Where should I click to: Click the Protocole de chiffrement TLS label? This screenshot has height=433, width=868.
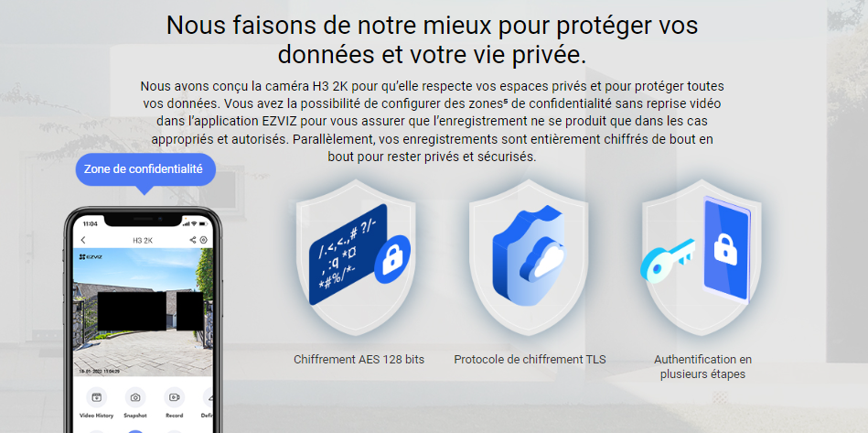(530, 360)
